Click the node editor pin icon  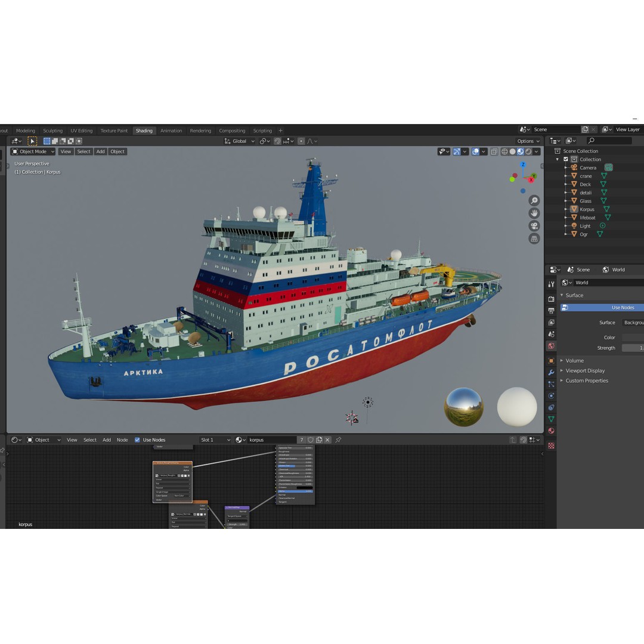338,440
